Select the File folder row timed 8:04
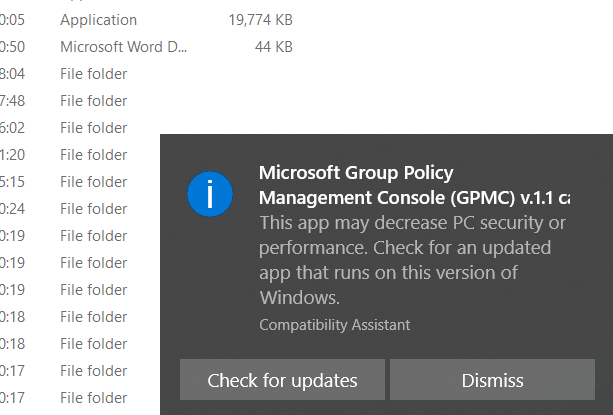 pos(64,74)
